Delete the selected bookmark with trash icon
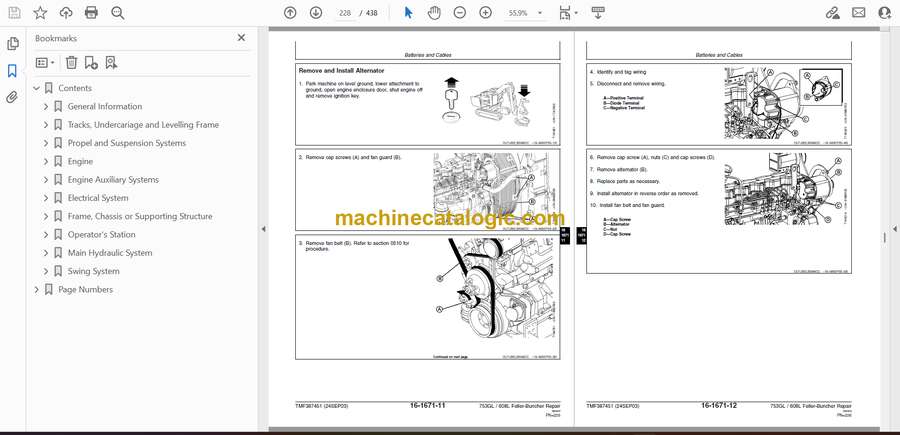This screenshot has width=900, height=435. tap(71, 63)
